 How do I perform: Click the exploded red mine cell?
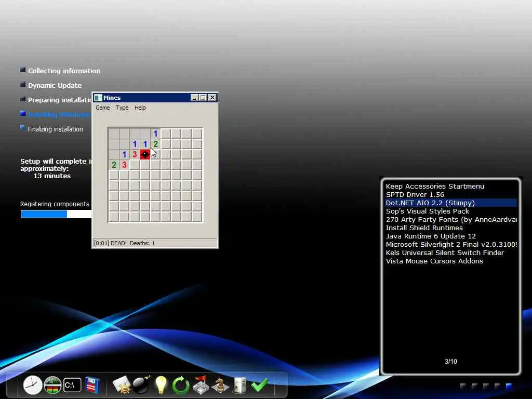145,154
